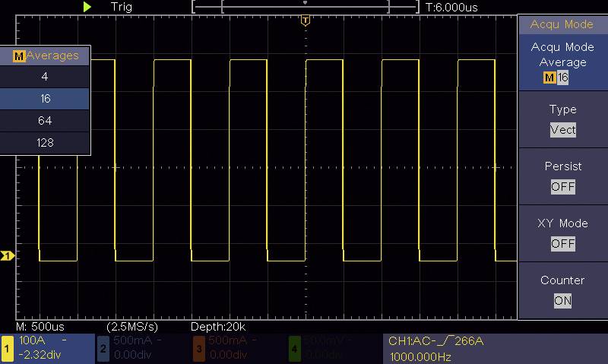The width and height of the screenshot is (608, 364).
Task: Click the yellow channel 1 ground marker
Action: tap(8, 256)
